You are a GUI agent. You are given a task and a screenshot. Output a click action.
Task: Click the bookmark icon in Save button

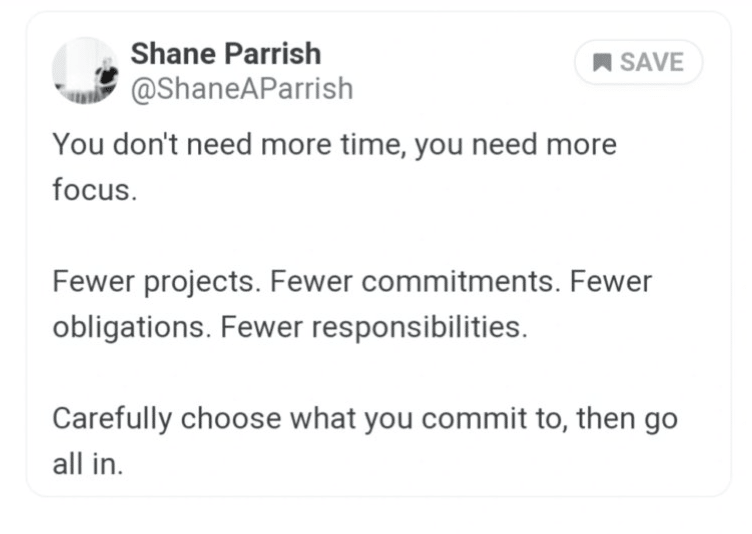(x=602, y=62)
